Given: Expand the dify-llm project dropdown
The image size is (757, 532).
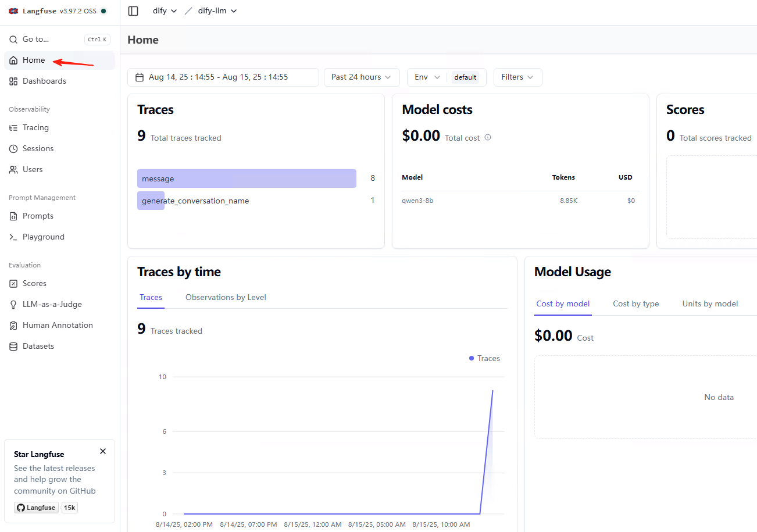Looking at the screenshot, I should tap(217, 11).
